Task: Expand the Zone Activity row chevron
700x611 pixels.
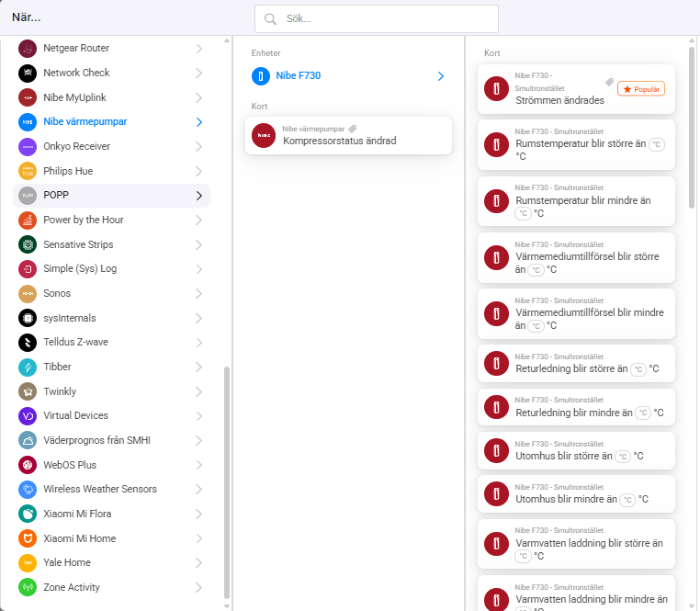Action: pyautogui.click(x=199, y=587)
